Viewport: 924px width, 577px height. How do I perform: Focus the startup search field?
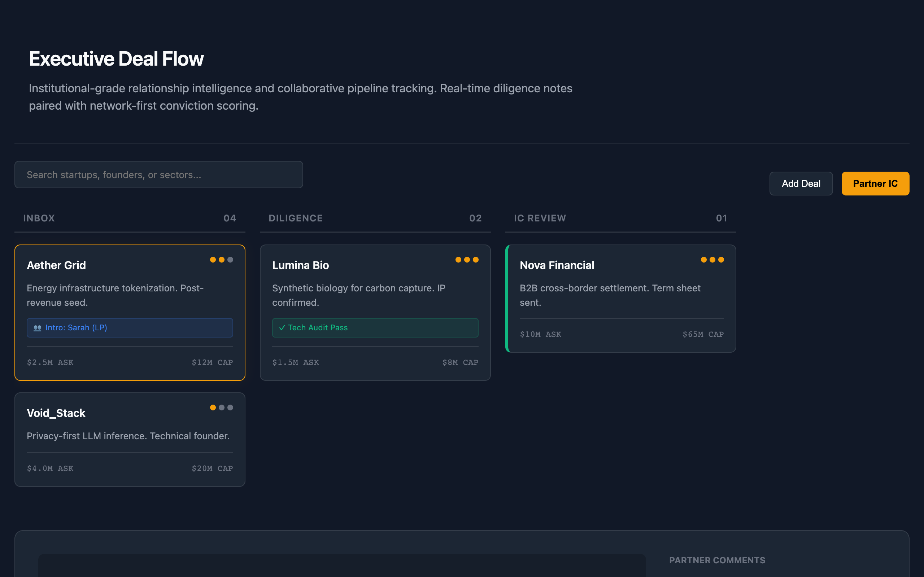[x=158, y=175]
